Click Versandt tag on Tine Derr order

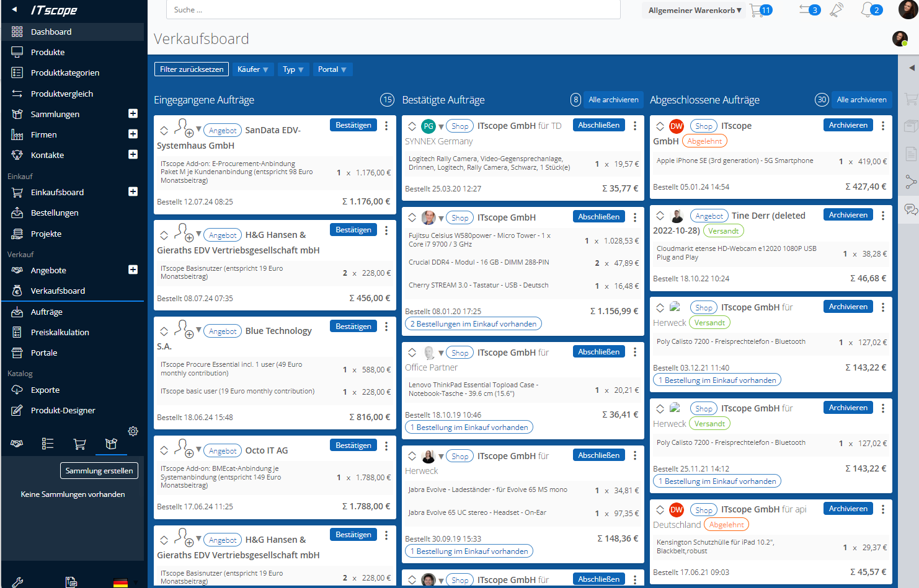click(x=724, y=231)
